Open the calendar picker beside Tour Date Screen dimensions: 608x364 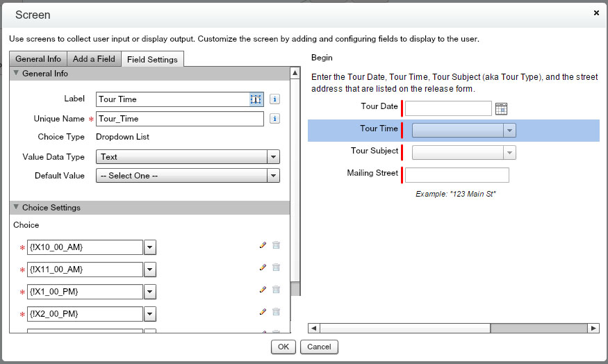click(501, 109)
